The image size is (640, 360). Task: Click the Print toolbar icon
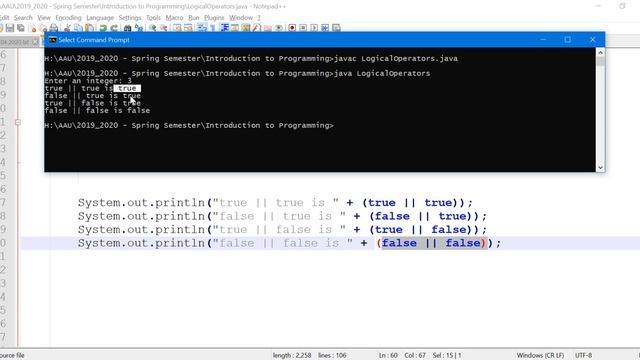pyautogui.click(x=53, y=28)
